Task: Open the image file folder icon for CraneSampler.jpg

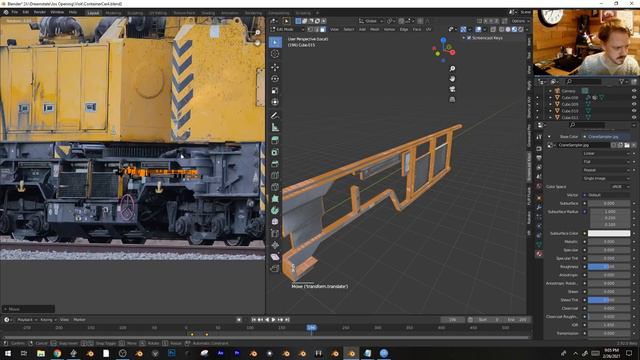Action: [627, 145]
